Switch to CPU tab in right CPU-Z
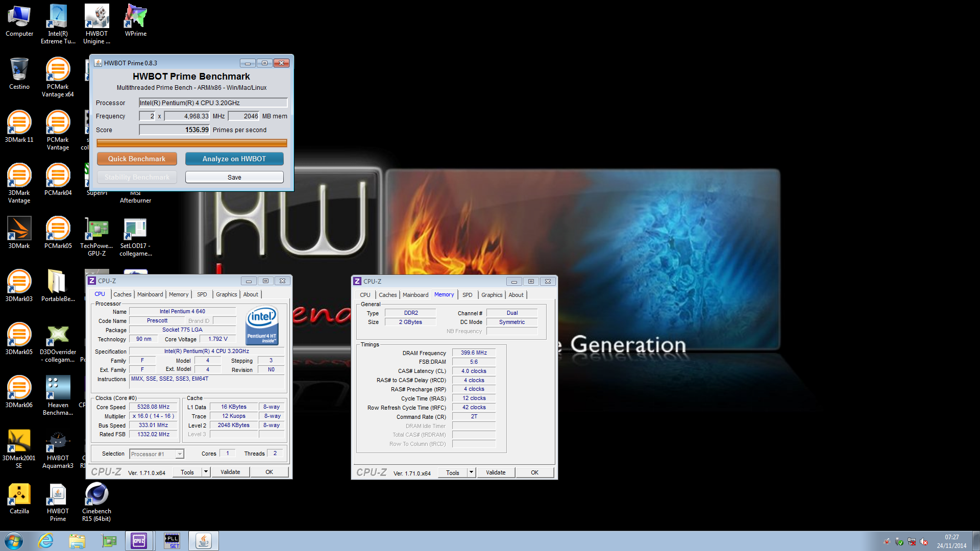The image size is (980, 551). click(x=365, y=295)
